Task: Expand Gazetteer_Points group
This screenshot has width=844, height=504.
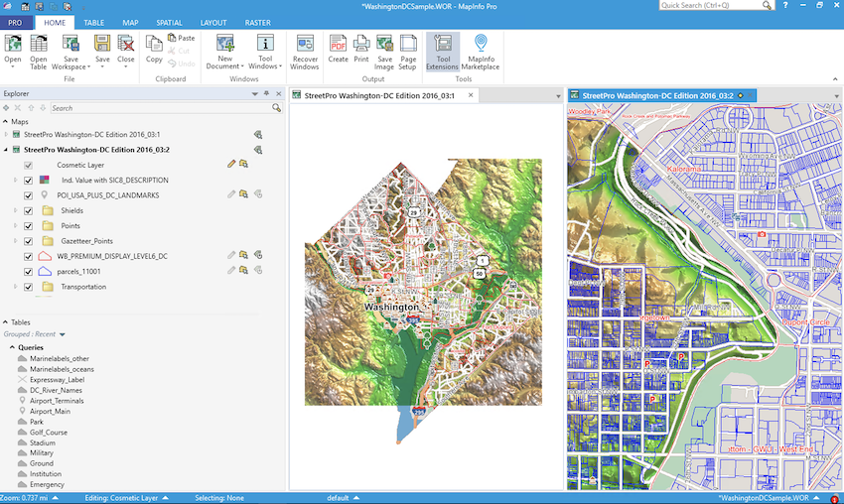Action: click(15, 241)
